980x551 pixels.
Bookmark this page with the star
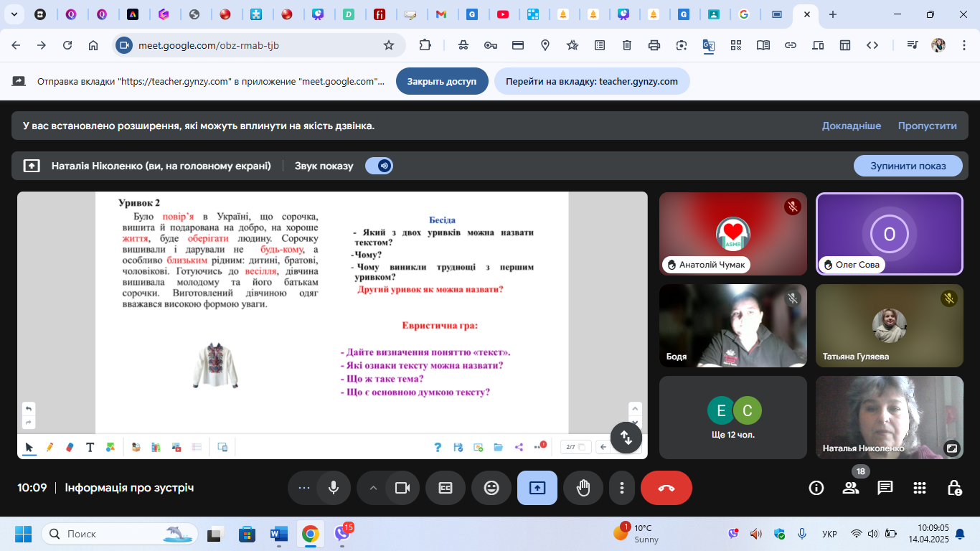coord(389,45)
